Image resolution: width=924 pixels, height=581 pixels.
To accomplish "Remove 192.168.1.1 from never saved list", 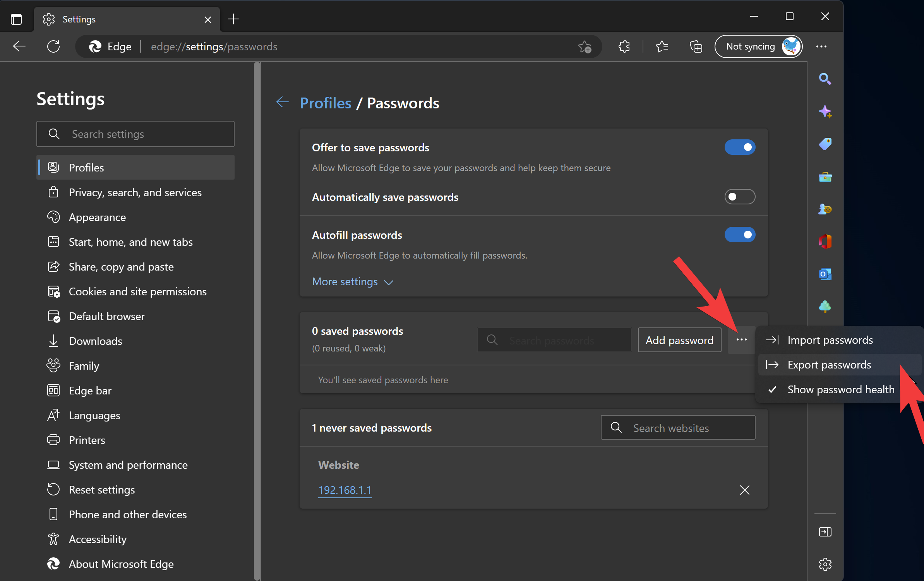I will [x=745, y=490].
